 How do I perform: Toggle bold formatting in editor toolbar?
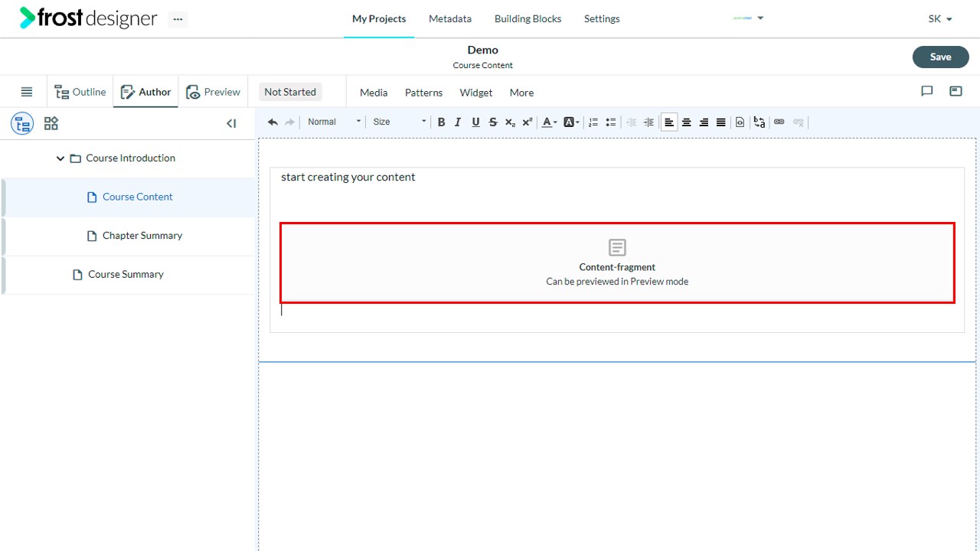pyautogui.click(x=441, y=122)
